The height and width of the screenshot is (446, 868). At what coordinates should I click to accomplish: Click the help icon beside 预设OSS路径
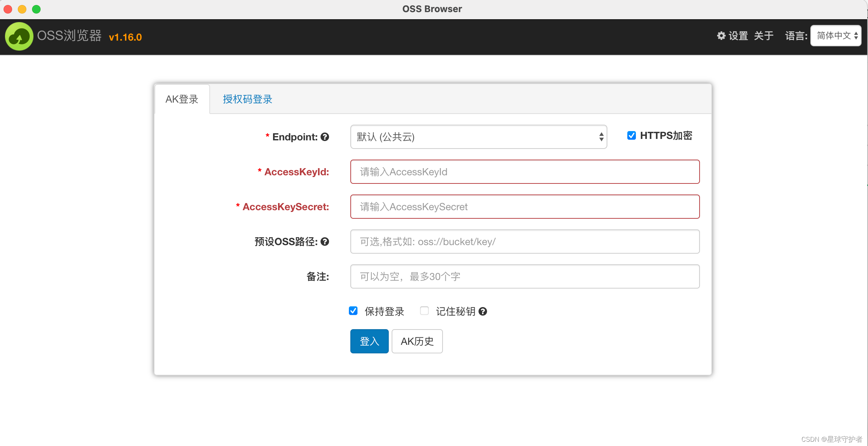pyautogui.click(x=324, y=242)
